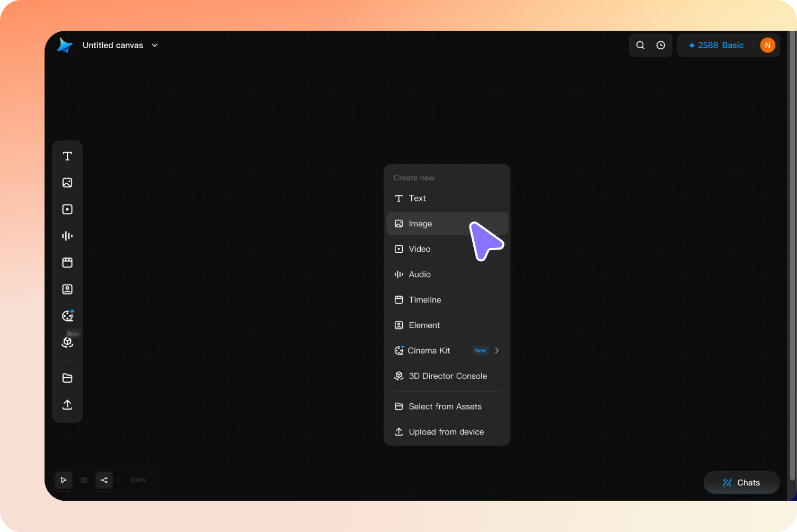797x532 pixels.
Task: Click the map view icon at bottom
Action: click(x=84, y=480)
